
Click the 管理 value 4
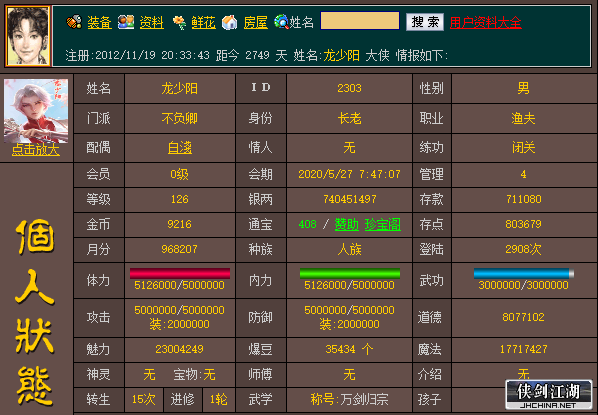point(523,175)
